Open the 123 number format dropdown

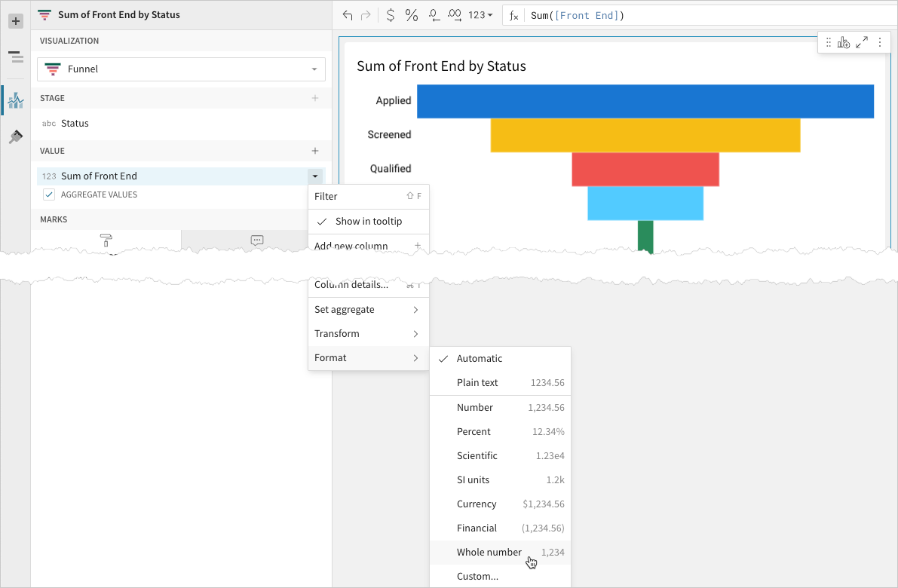480,16
